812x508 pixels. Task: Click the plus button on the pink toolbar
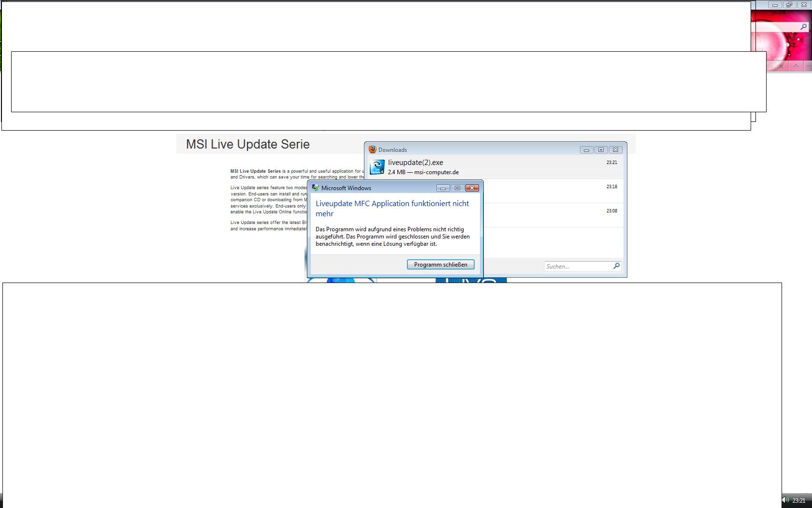796,66
